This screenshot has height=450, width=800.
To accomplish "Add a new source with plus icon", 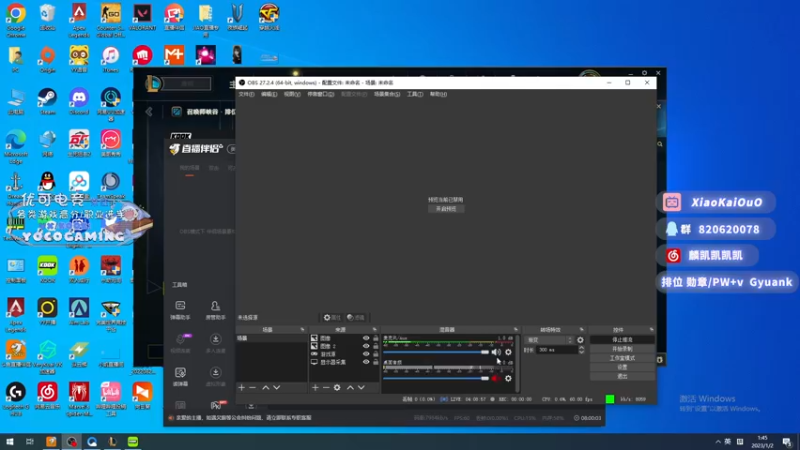I will point(315,388).
